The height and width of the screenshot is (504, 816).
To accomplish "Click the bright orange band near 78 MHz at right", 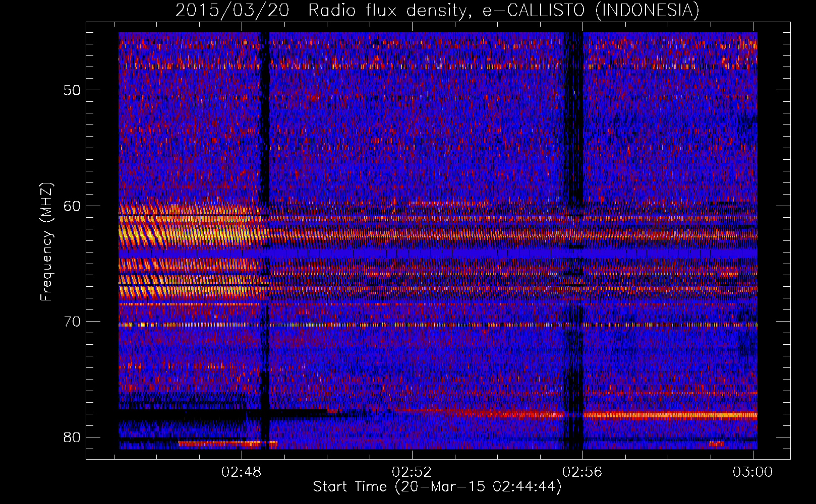I will (x=670, y=415).
